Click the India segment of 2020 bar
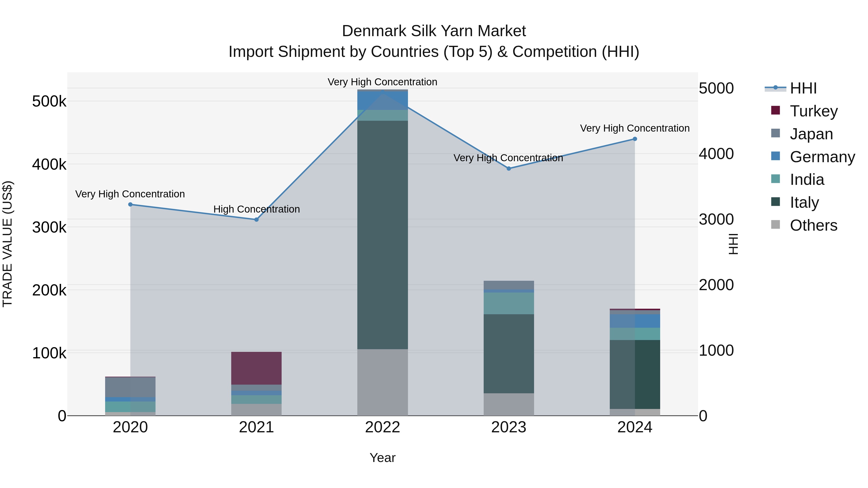The width and height of the screenshot is (868, 488). pyautogui.click(x=130, y=407)
